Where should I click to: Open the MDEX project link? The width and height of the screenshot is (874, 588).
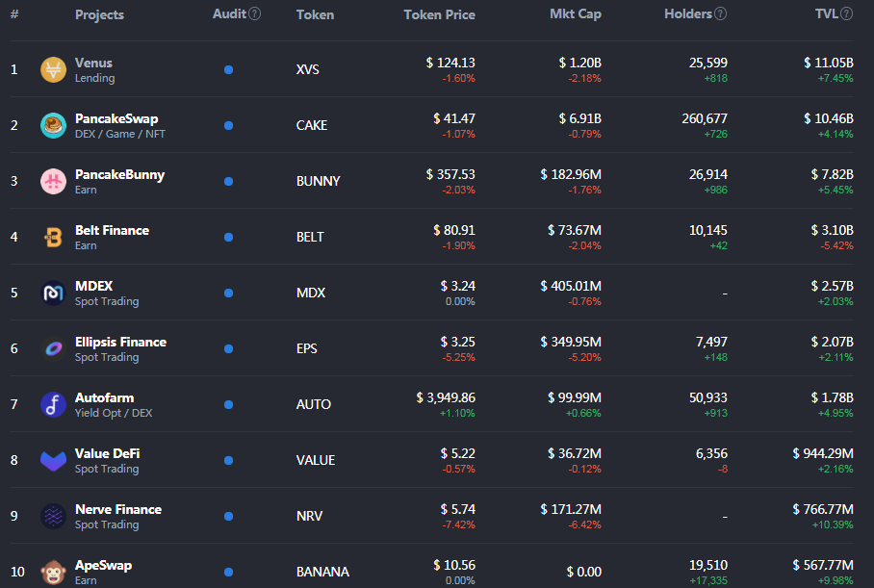point(93,286)
